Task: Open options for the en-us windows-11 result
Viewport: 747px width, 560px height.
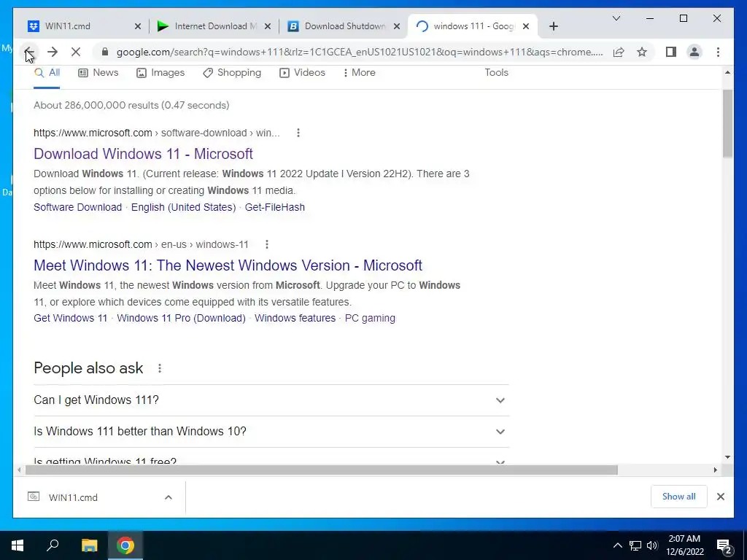Action: (267, 244)
